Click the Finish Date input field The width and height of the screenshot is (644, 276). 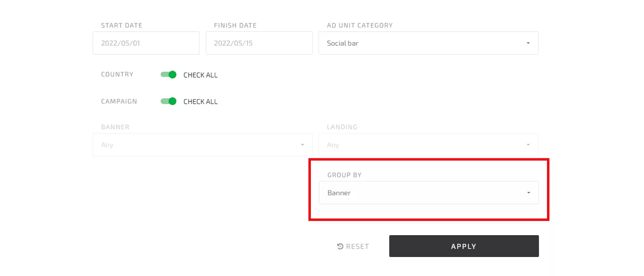[x=259, y=43]
